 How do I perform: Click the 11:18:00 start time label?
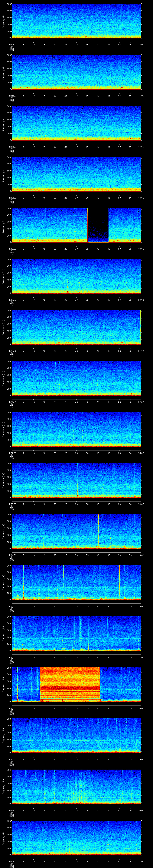coord(12,249)
